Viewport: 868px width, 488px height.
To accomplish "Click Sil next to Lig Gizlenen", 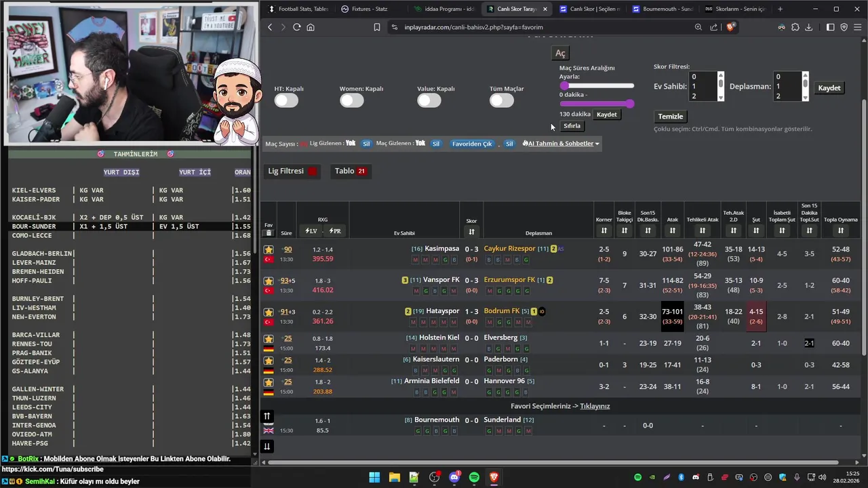I will pyautogui.click(x=366, y=144).
